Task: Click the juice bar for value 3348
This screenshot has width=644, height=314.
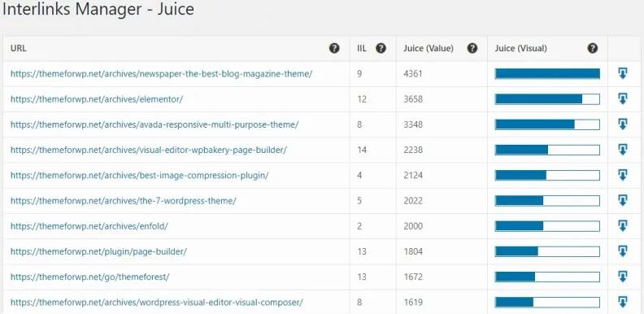Action: tap(547, 124)
